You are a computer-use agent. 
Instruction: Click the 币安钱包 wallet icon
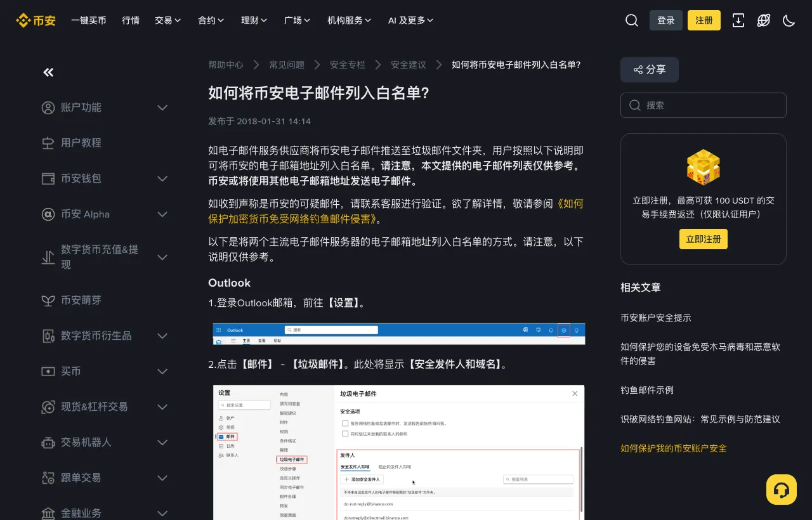click(x=48, y=179)
